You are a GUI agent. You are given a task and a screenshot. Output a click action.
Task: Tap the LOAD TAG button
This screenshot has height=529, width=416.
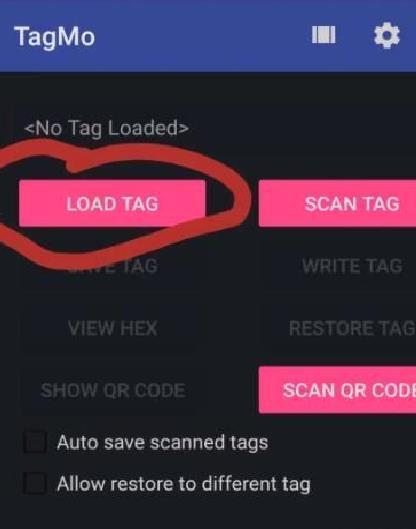[112, 203]
